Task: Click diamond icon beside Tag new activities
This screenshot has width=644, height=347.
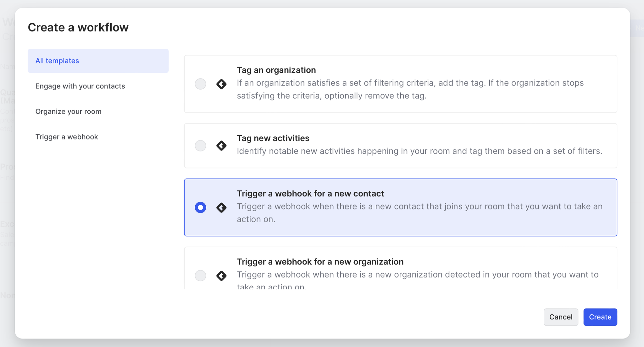Action: click(x=221, y=146)
